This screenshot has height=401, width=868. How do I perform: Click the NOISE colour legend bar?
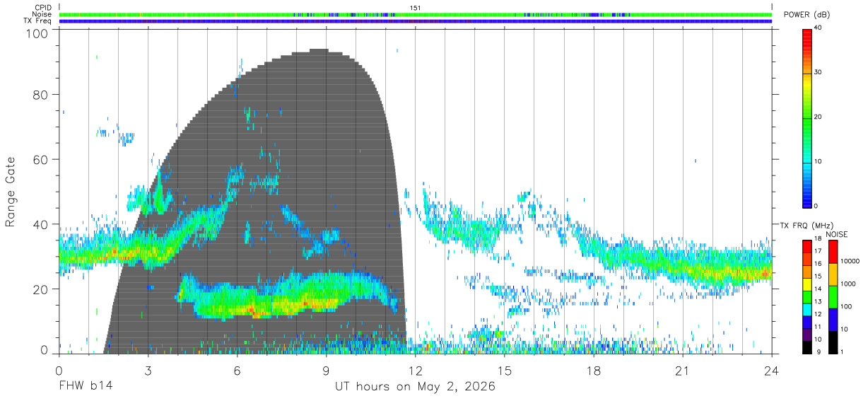pos(833,296)
